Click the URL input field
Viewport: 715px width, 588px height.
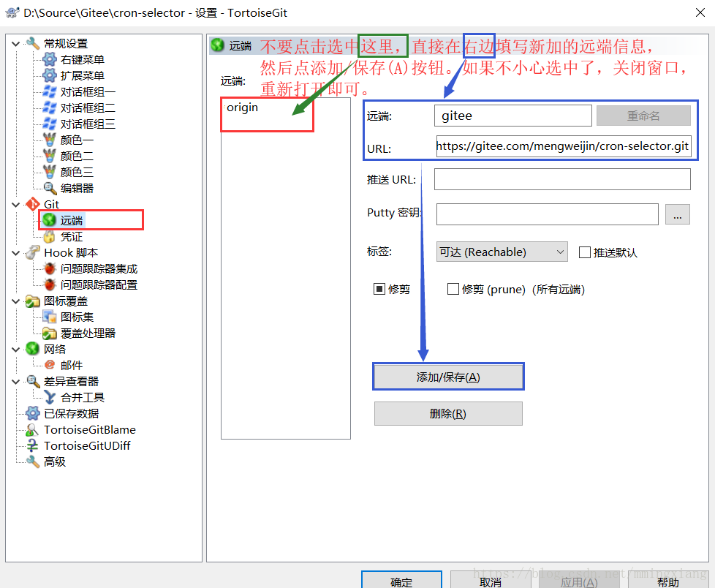[x=563, y=146]
